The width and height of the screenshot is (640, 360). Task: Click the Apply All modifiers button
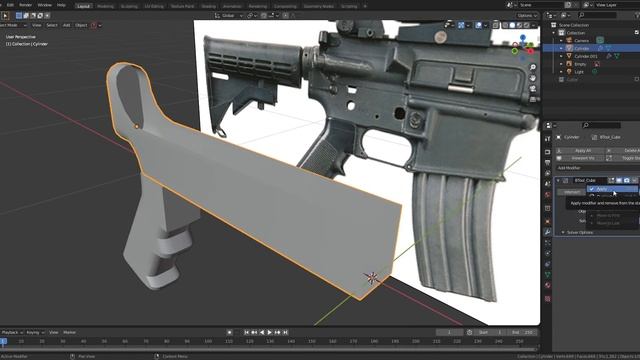580,151
